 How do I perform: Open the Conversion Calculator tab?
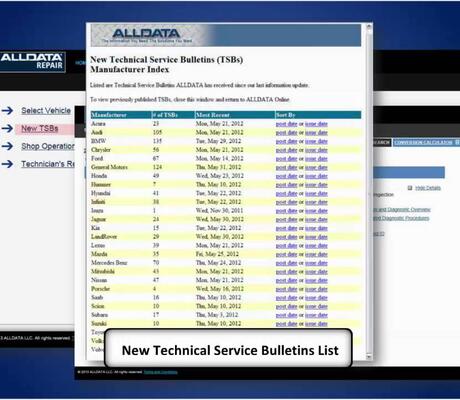(423, 142)
